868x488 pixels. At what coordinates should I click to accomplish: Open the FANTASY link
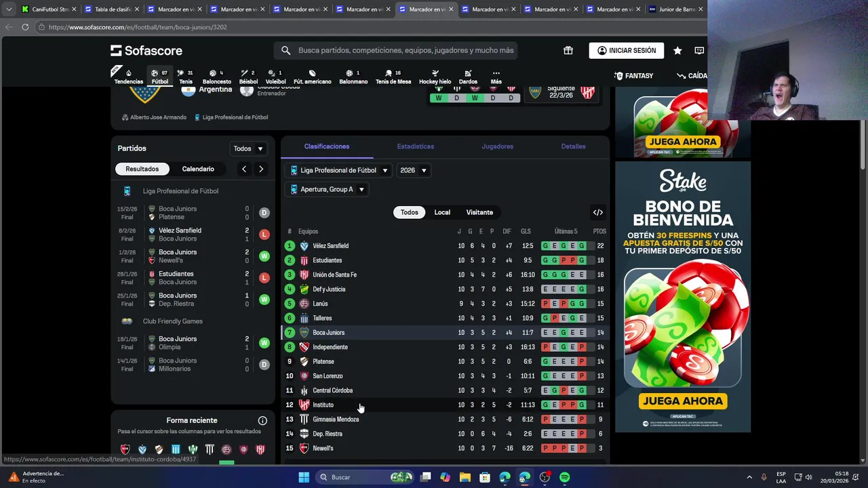pyautogui.click(x=633, y=76)
